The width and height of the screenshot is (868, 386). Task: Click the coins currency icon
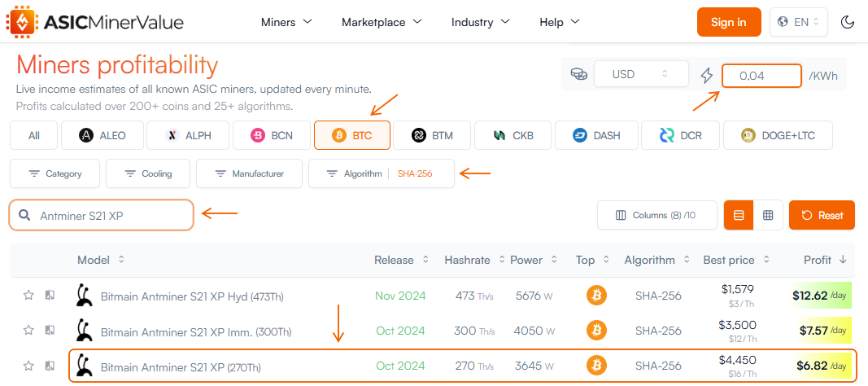[x=579, y=74]
